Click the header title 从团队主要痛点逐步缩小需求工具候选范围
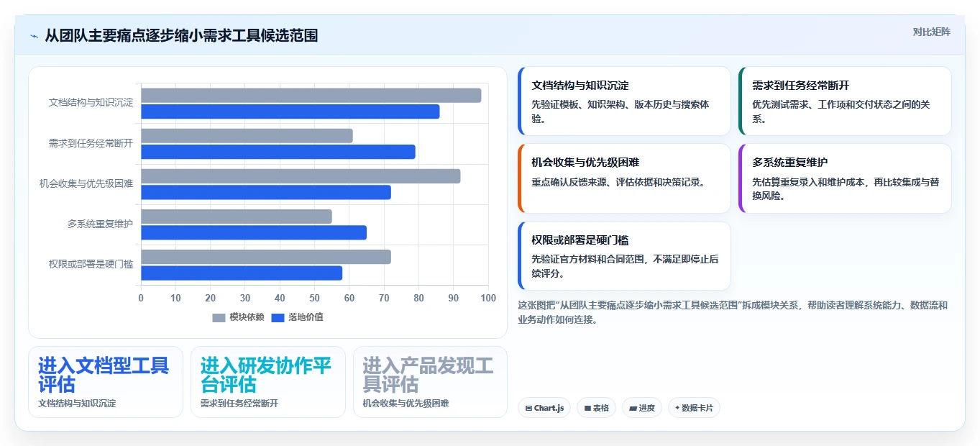Image resolution: width=980 pixels, height=446 pixels. 181,35
